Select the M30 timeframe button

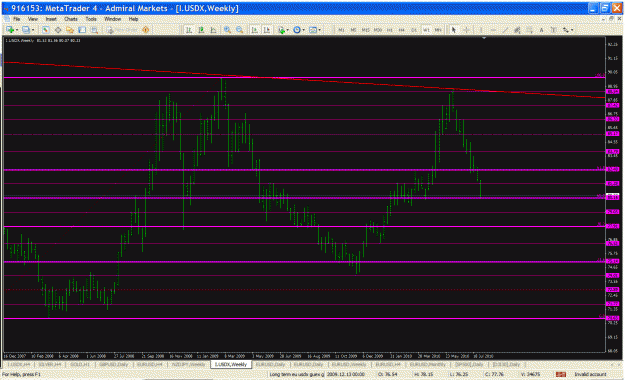[378, 30]
